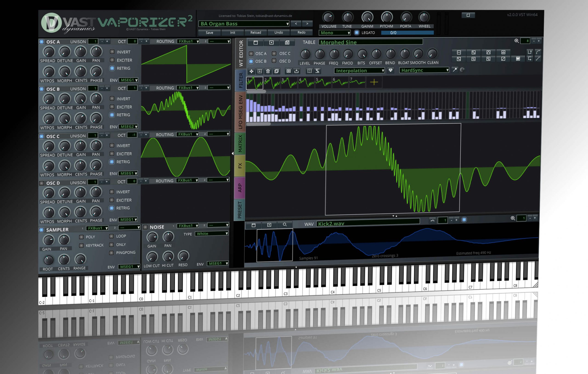
Task: Open Noise TYPE White dropdown
Action: pyautogui.click(x=212, y=234)
